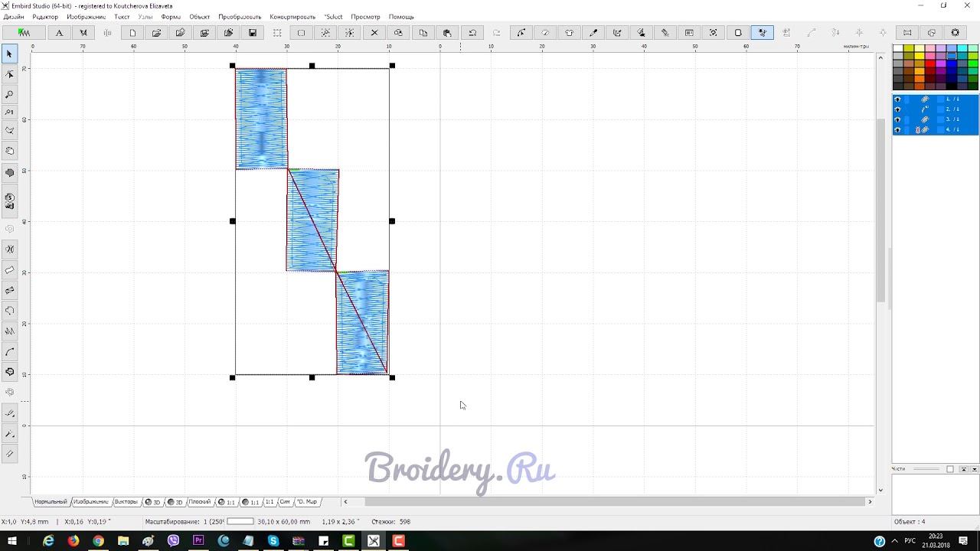
Task: Click the vertical scrollbar down arrow
Action: point(881,490)
